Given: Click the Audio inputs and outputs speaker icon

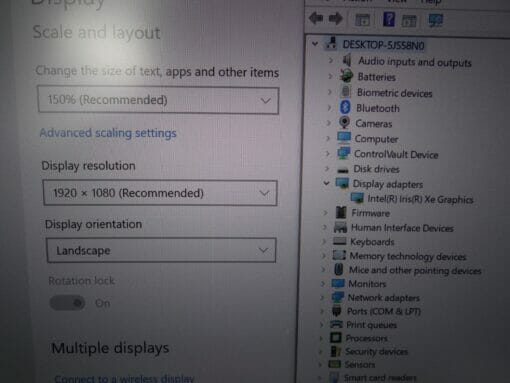Looking at the screenshot, I should click(x=347, y=60).
